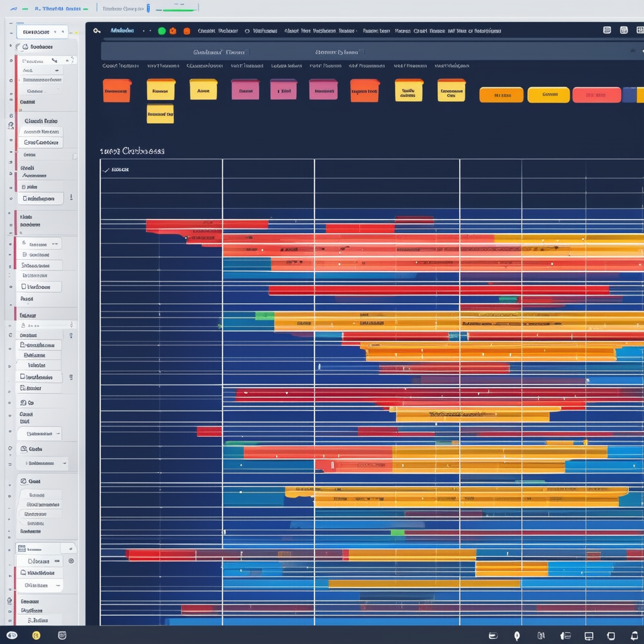644x644 pixels.
Task: Select the orange card at the card row's left end
Action: pyautogui.click(x=117, y=91)
